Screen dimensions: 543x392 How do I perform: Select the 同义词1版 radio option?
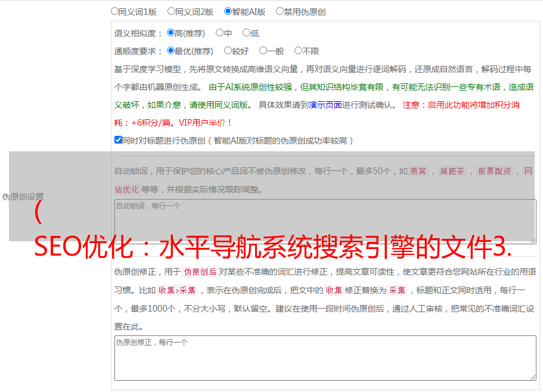[114, 11]
